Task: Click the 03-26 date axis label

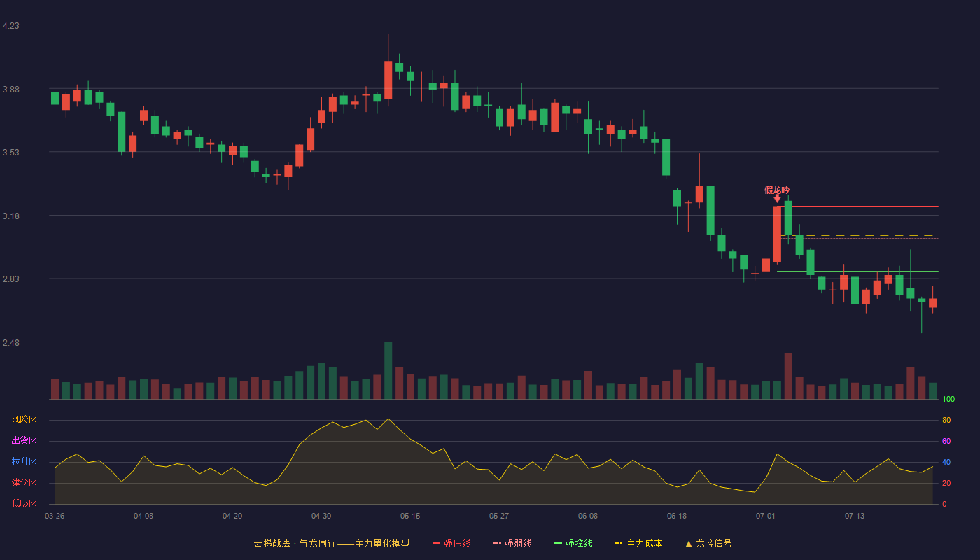Action: click(55, 516)
